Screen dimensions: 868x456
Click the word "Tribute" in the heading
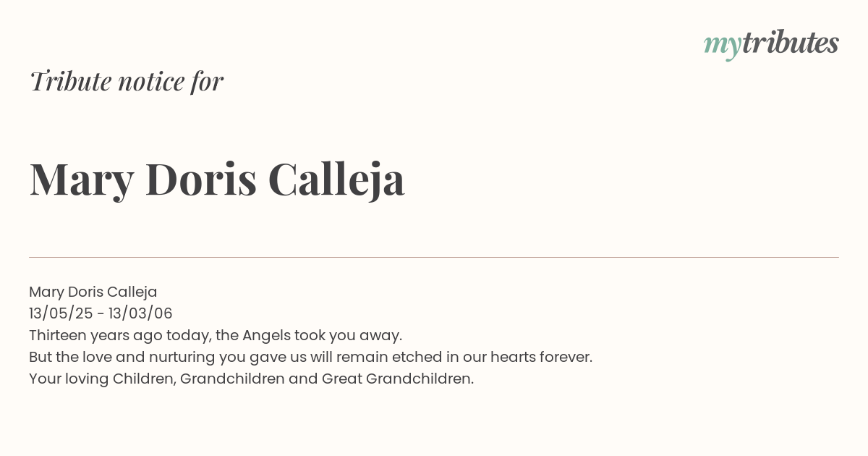tap(71, 81)
